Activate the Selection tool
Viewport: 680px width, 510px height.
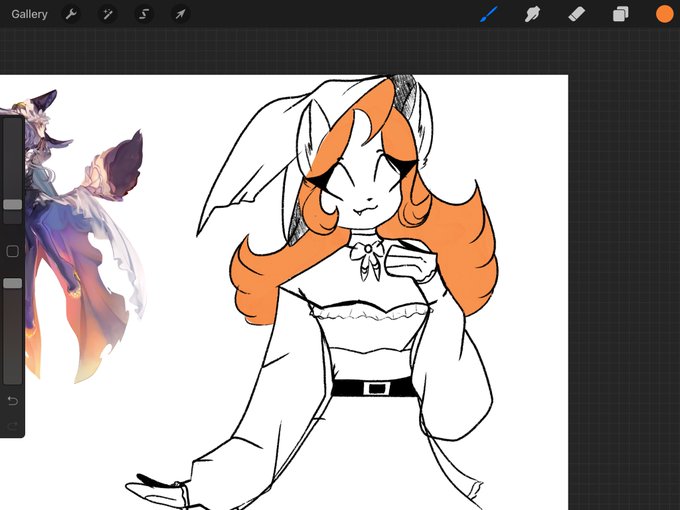coord(144,14)
